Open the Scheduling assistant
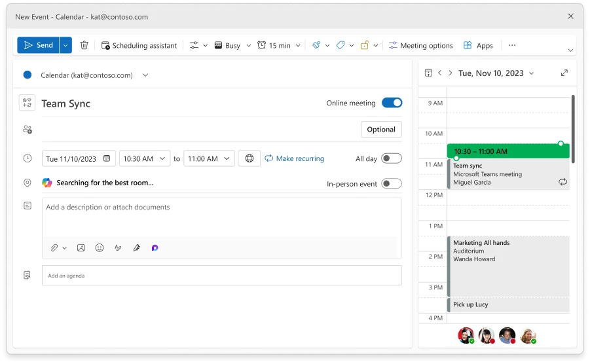590x364 pixels. [x=139, y=46]
